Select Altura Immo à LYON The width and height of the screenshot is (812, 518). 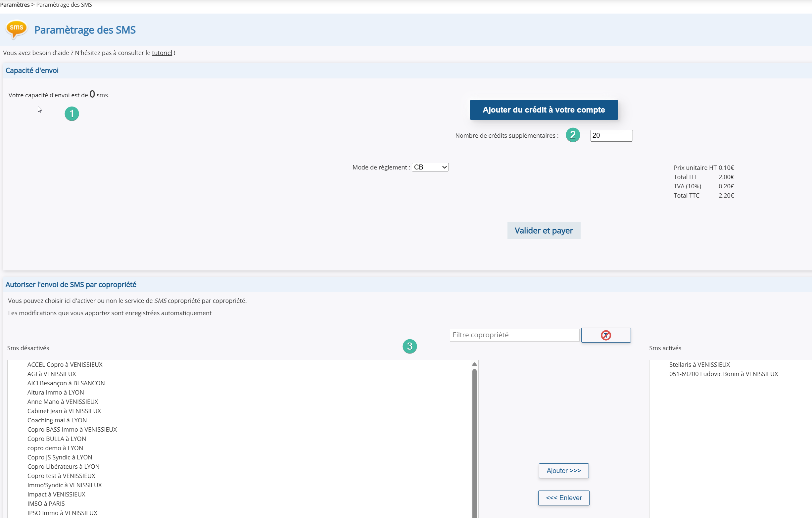pyautogui.click(x=56, y=392)
